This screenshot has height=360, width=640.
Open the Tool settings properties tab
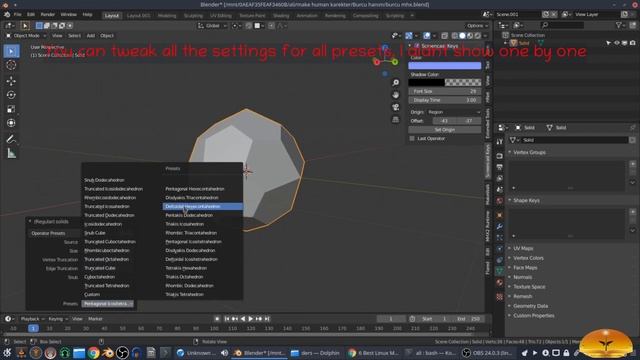tap(500, 142)
